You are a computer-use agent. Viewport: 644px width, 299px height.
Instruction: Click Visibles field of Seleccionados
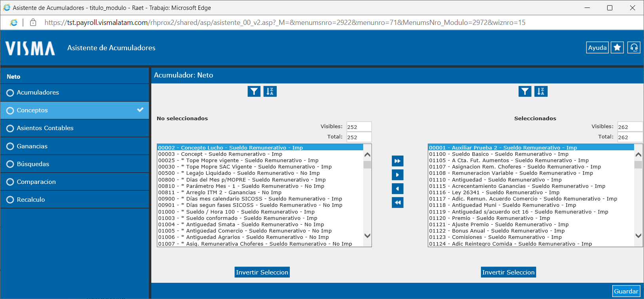coord(630,127)
